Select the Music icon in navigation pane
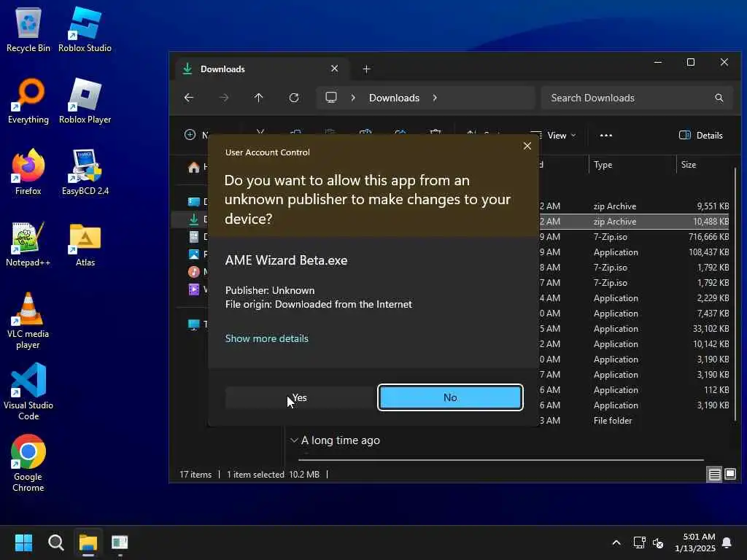 click(x=194, y=272)
